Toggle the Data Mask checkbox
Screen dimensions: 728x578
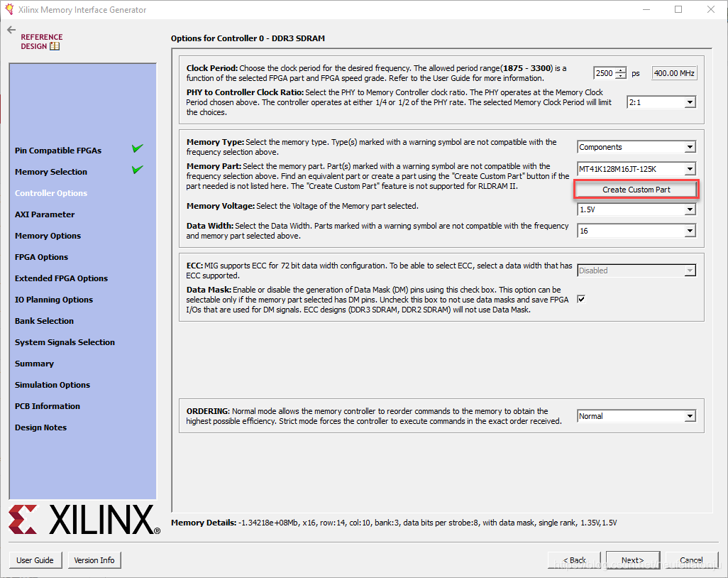[x=581, y=299]
